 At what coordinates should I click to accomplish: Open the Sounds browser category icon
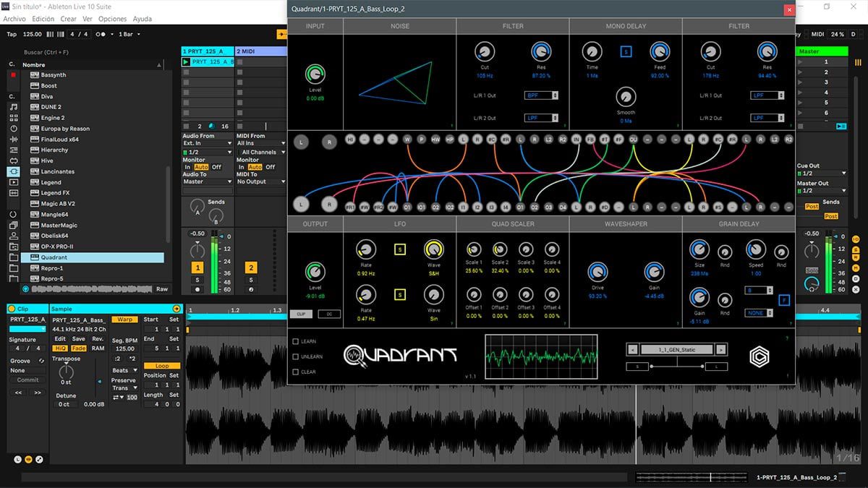click(x=13, y=107)
